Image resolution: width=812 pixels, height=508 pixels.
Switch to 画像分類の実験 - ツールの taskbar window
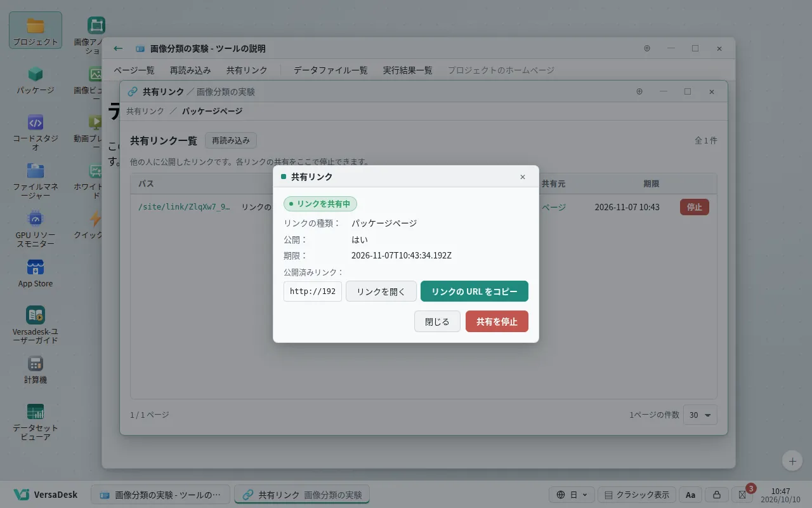coord(160,495)
